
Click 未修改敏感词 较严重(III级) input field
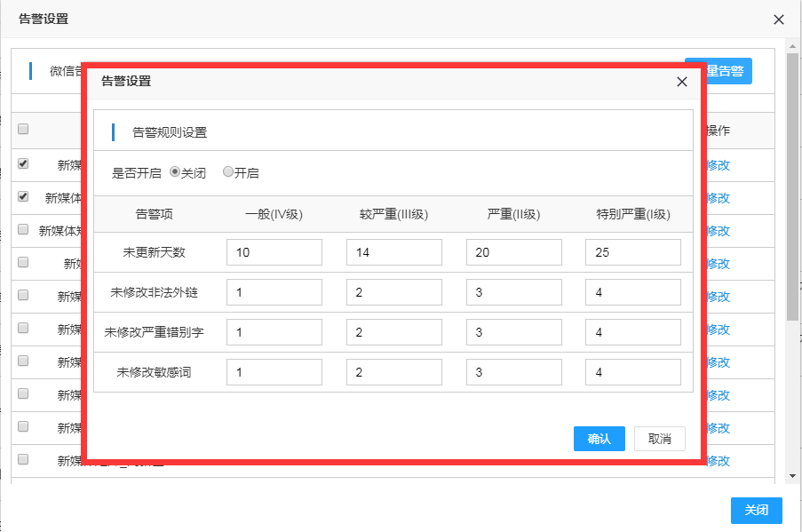click(393, 372)
